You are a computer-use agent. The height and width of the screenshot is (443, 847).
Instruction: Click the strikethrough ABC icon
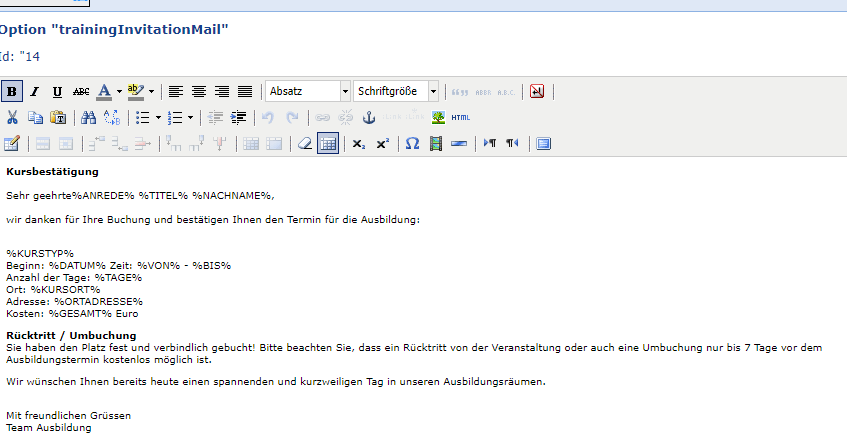point(81,91)
